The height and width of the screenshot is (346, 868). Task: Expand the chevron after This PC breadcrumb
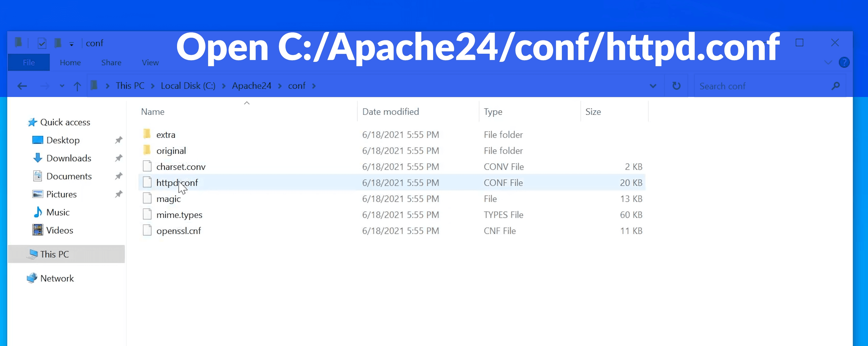[153, 86]
